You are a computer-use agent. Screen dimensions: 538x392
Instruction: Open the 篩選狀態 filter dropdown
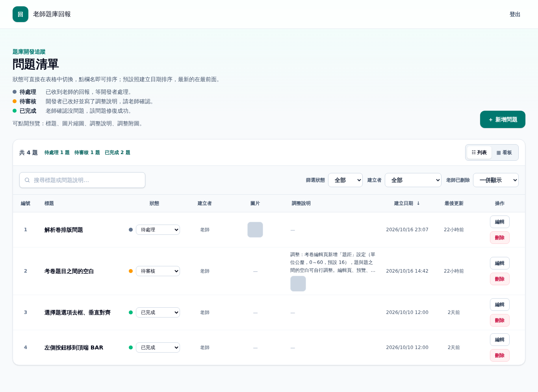coord(345,180)
